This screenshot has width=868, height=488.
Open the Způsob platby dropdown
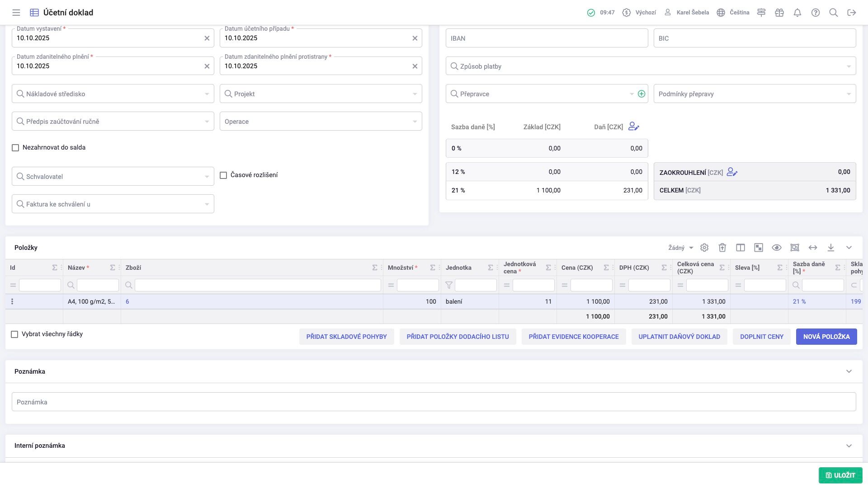[651, 66]
